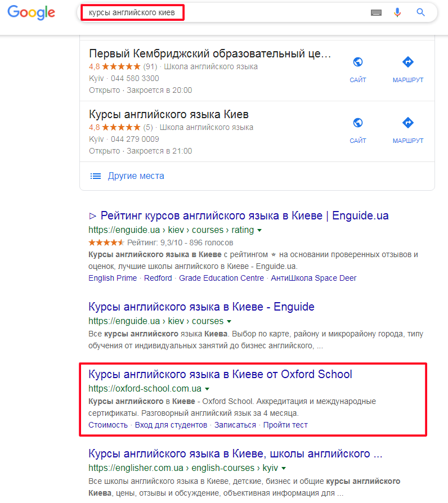Click the magnifier search icon
Viewport: 448px width, 503px height.
tap(421, 12)
